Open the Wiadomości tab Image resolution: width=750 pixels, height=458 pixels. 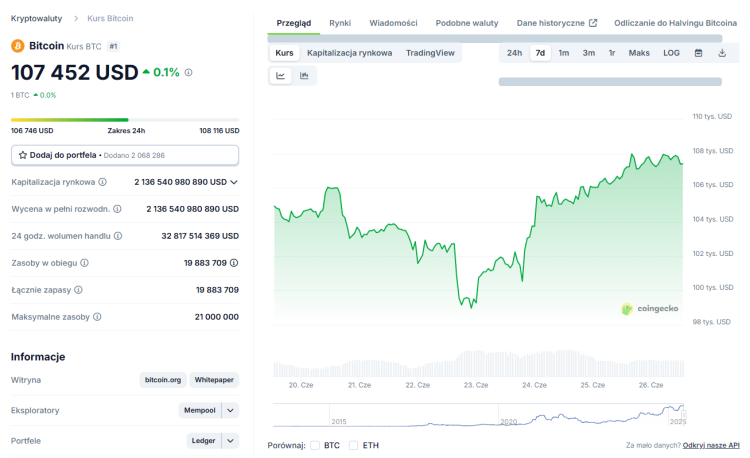(393, 22)
